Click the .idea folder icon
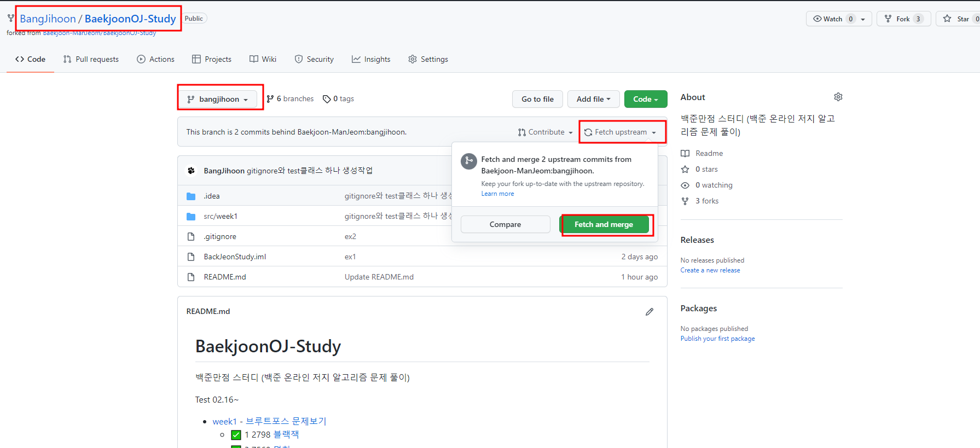Viewport: 980px width, 448px height. (191, 196)
